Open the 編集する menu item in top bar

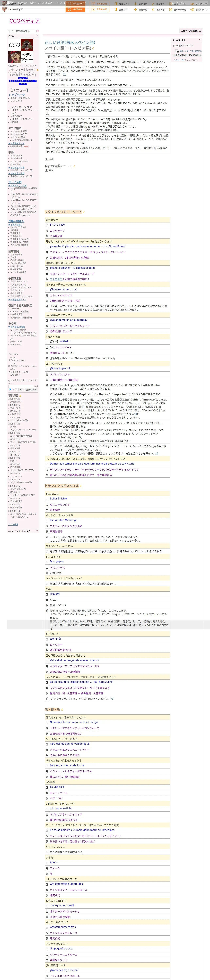pyautogui.click(x=158, y=9)
